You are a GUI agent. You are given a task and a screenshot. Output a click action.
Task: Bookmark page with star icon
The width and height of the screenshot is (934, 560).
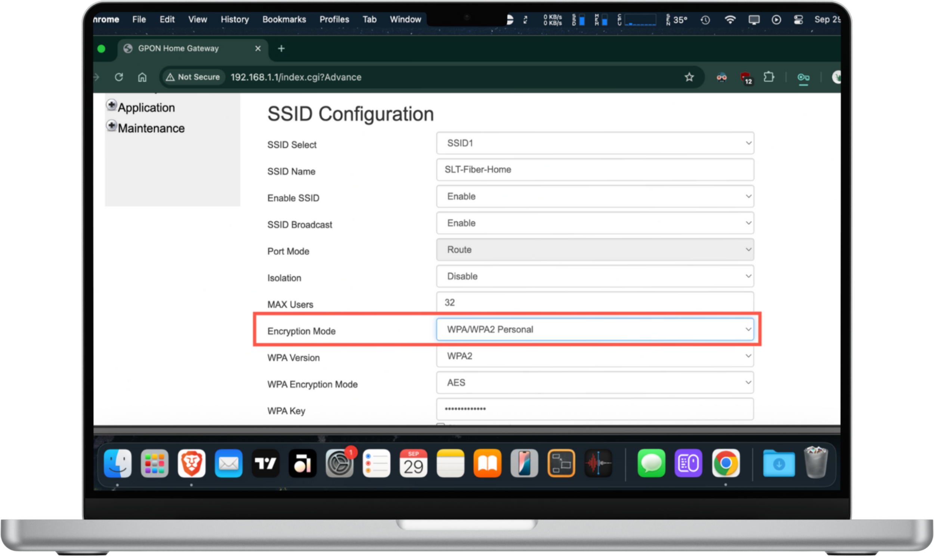click(x=689, y=77)
